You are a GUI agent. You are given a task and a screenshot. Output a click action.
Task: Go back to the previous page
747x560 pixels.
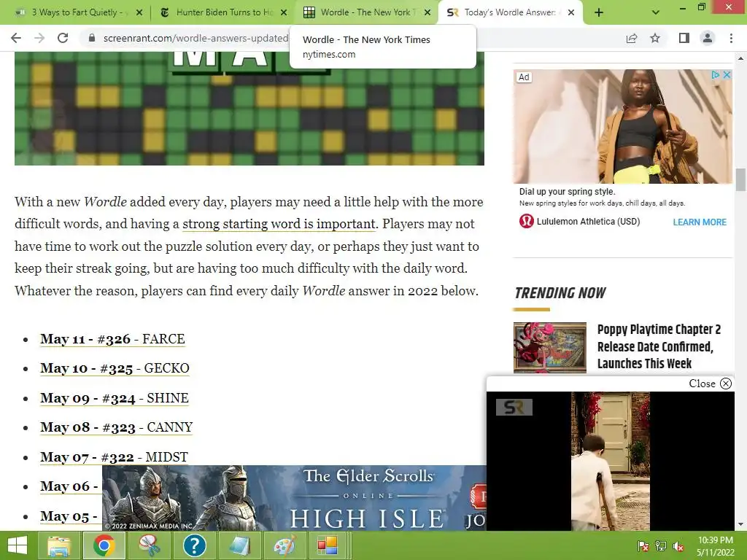pyautogui.click(x=16, y=38)
